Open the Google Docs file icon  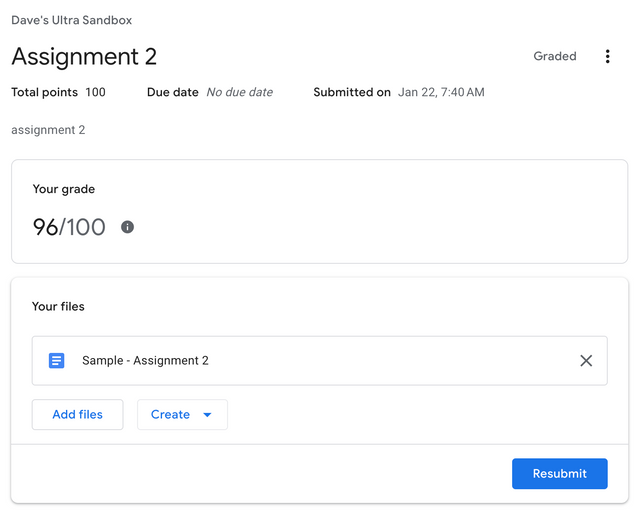tap(56, 361)
